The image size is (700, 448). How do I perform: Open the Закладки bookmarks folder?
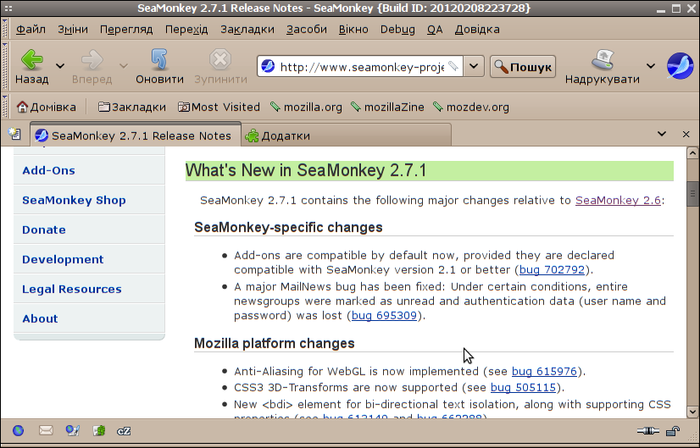click(x=132, y=107)
